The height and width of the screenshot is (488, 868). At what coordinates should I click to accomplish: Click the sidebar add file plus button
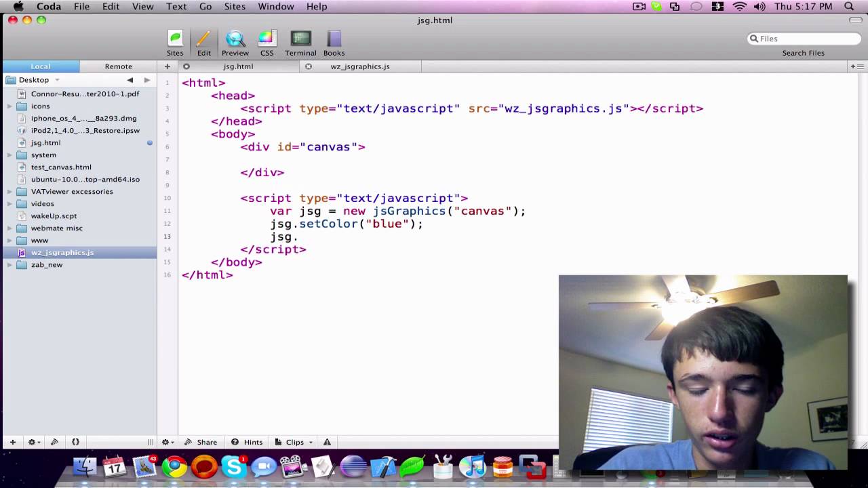[12, 442]
